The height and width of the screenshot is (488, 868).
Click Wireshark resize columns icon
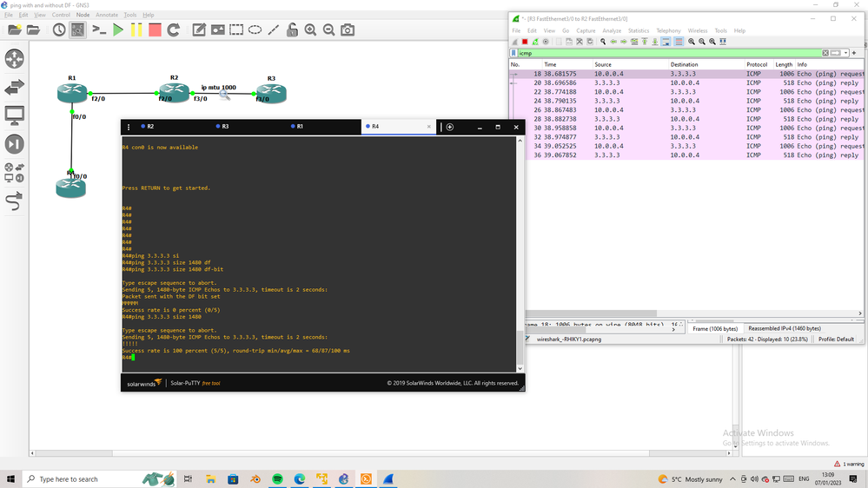[x=723, y=42]
